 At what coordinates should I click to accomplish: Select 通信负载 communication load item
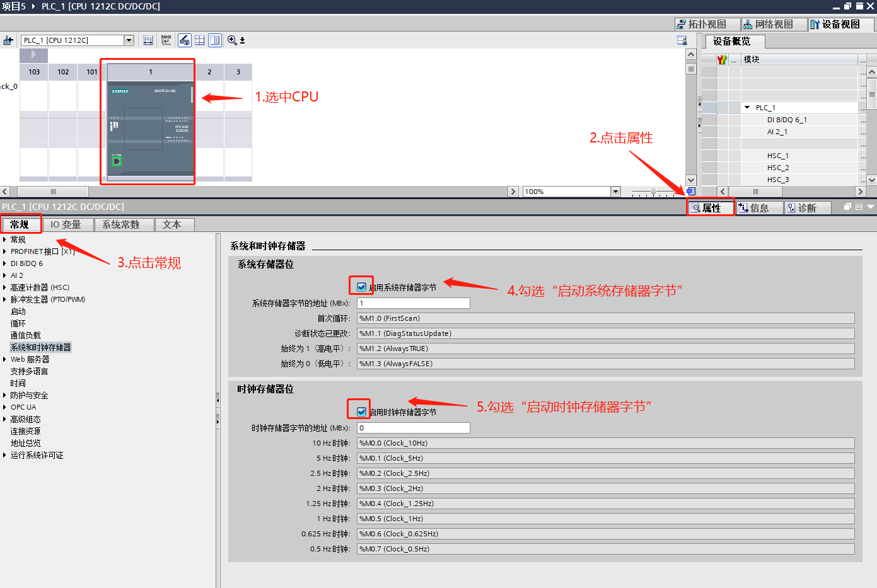(x=25, y=335)
